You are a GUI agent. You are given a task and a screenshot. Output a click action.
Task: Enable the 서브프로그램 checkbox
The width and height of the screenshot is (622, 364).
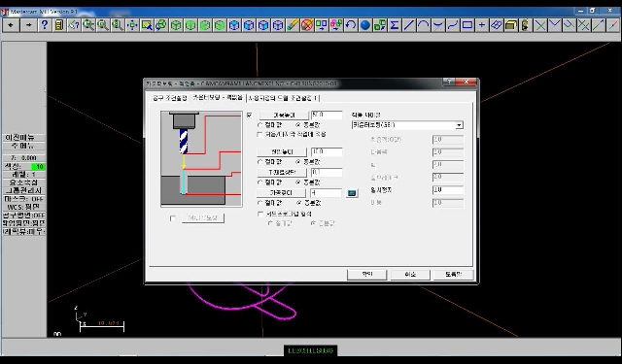coord(260,214)
